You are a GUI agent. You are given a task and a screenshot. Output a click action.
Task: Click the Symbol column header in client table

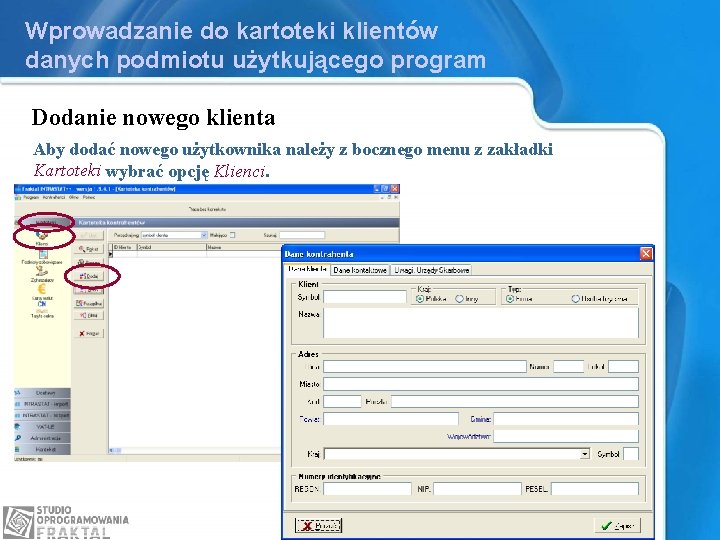pos(171,247)
